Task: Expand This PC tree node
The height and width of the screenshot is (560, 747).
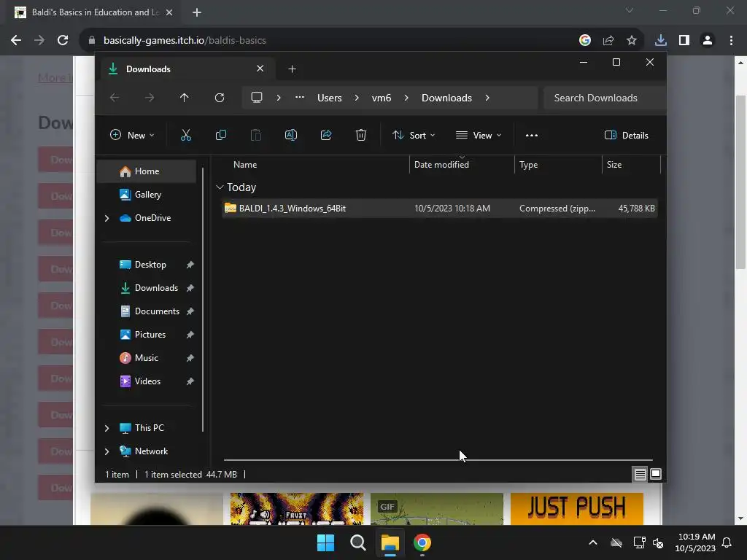Action: click(107, 428)
